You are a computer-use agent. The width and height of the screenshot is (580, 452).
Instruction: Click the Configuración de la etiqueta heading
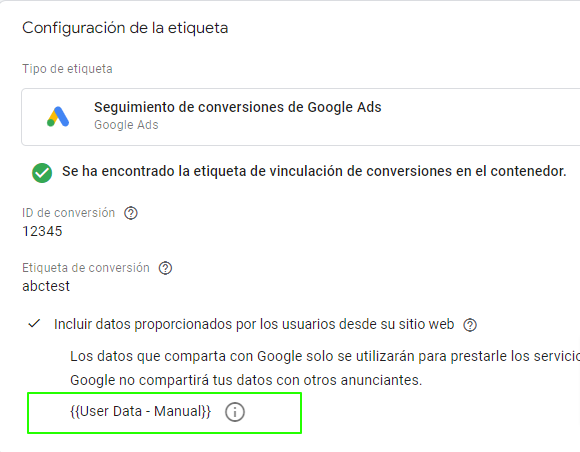(125, 28)
